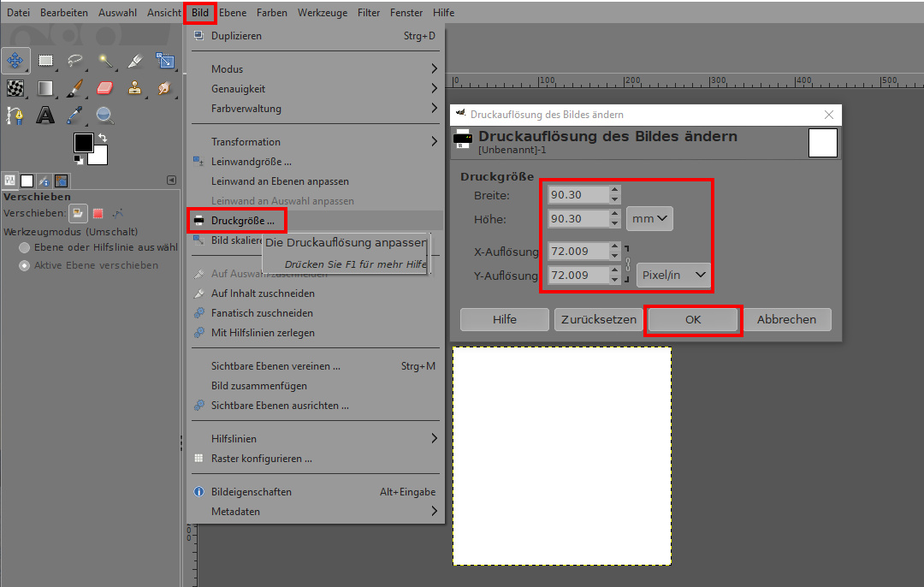
Task: Set Verschieben mode to layer icon
Action: [78, 213]
